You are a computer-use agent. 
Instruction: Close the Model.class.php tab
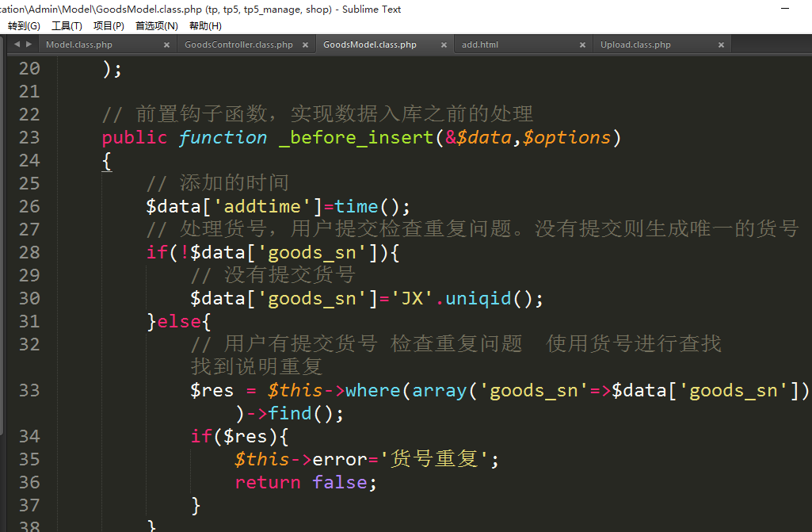pyautogui.click(x=166, y=45)
